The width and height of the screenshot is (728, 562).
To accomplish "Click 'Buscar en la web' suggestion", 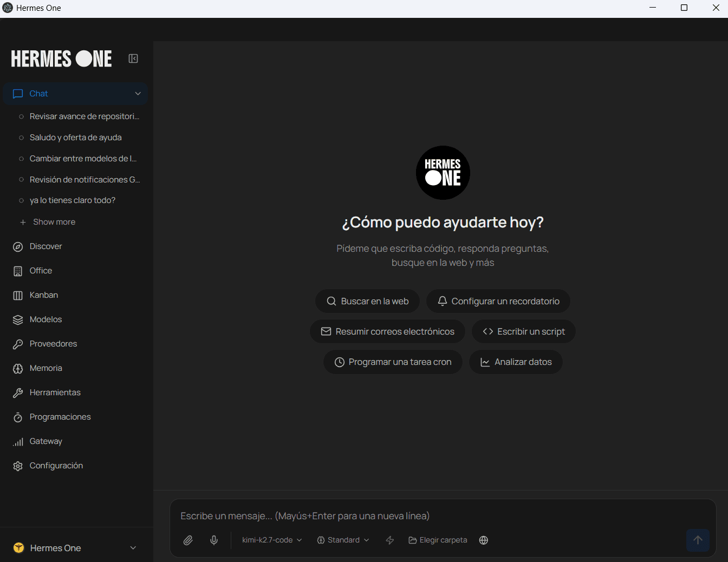I will tap(368, 301).
